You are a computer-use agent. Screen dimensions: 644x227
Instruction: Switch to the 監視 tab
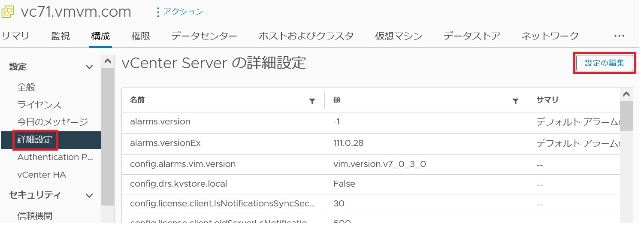click(x=60, y=36)
